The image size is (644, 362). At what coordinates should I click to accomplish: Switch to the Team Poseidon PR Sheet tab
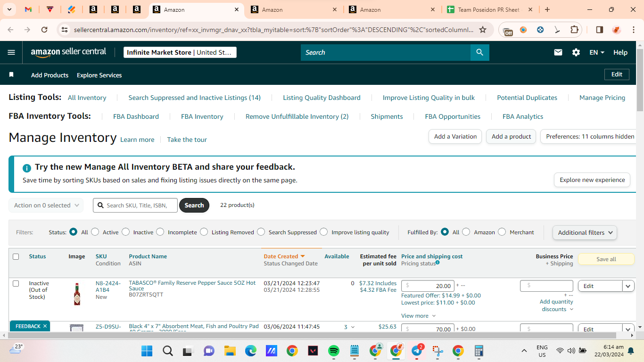click(x=490, y=9)
